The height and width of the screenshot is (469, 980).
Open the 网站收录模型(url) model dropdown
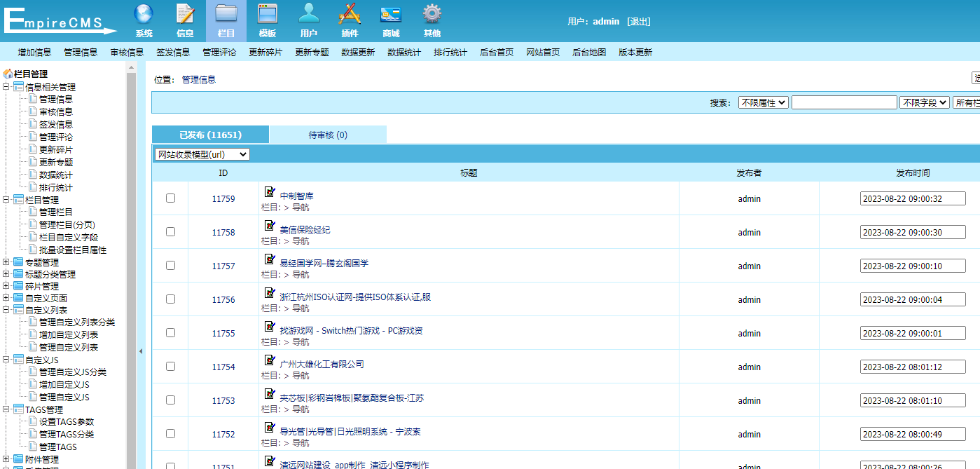202,154
